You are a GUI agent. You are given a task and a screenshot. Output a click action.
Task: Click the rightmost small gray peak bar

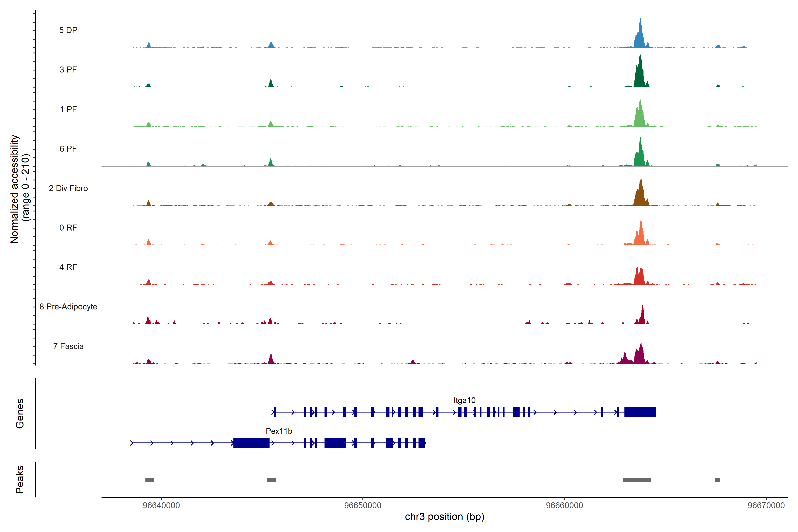tap(717, 480)
